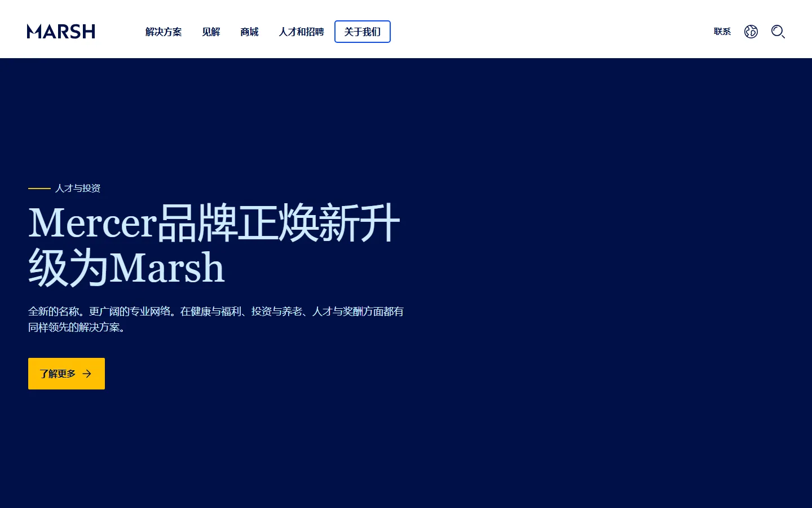
Task: Click the 人才与投资 label text
Action: coord(78,189)
